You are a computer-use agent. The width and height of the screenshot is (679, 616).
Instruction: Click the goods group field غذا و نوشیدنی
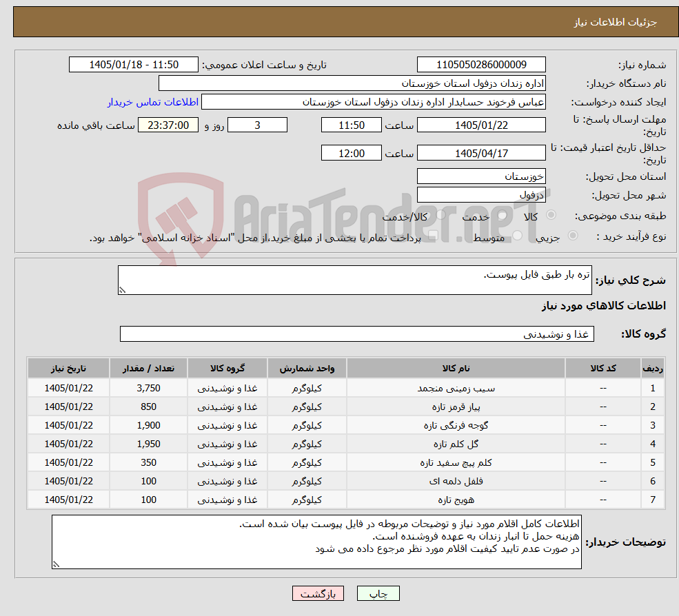click(x=357, y=333)
